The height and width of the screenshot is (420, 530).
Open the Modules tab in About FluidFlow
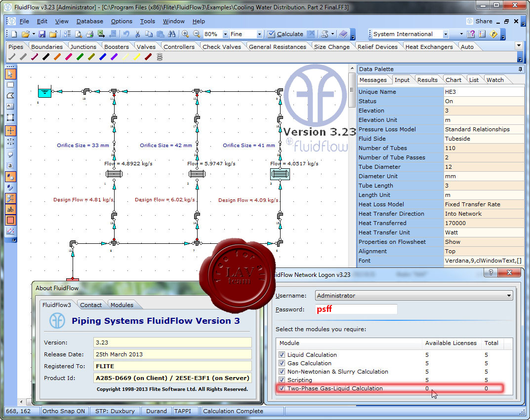122,305
